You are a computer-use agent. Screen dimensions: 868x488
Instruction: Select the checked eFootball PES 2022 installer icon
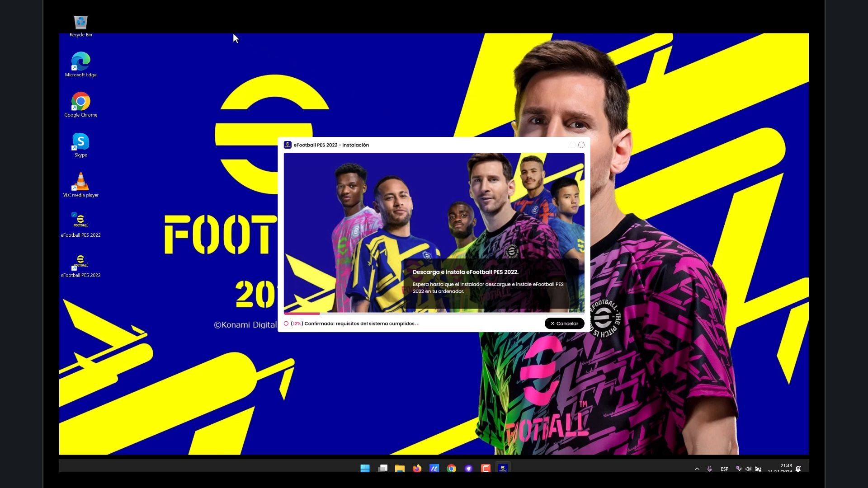(x=81, y=225)
